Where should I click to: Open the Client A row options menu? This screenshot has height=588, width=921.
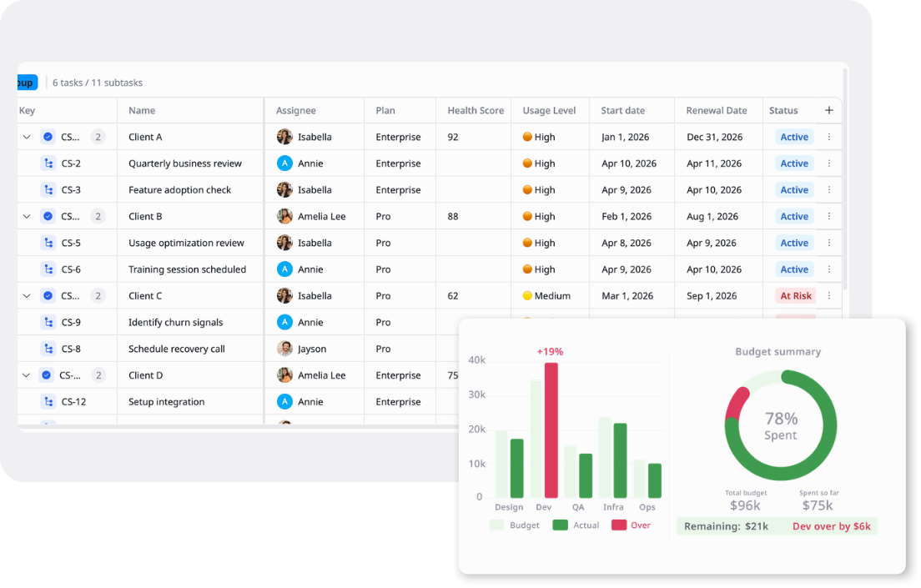coord(828,137)
